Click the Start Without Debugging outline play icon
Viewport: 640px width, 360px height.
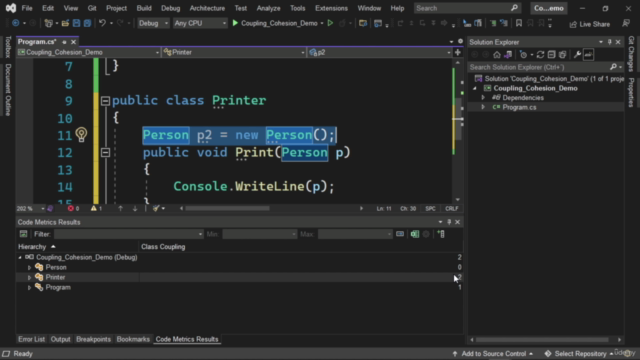[x=330, y=23]
